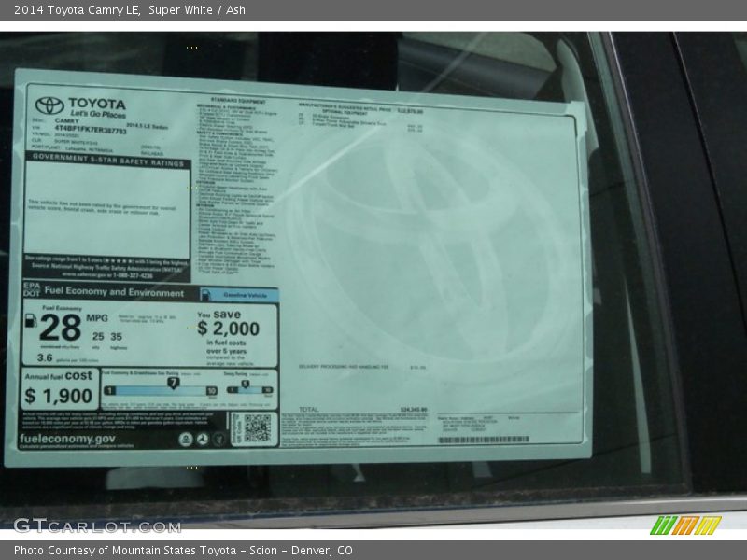Click the You save $2,000 panel
The image size is (747, 560).
tap(234, 336)
